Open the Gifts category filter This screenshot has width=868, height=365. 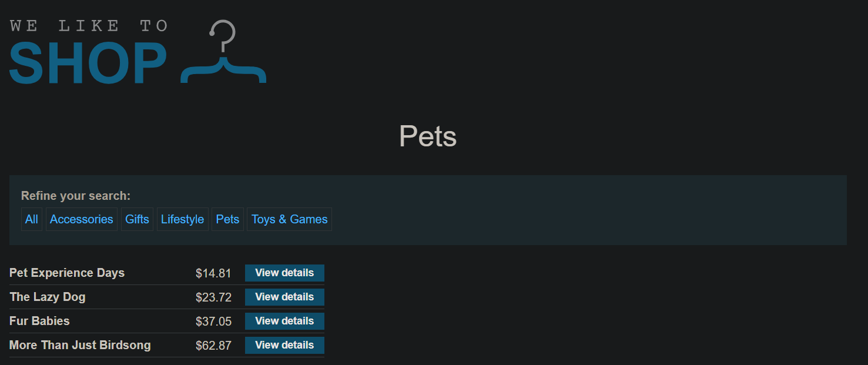(137, 219)
